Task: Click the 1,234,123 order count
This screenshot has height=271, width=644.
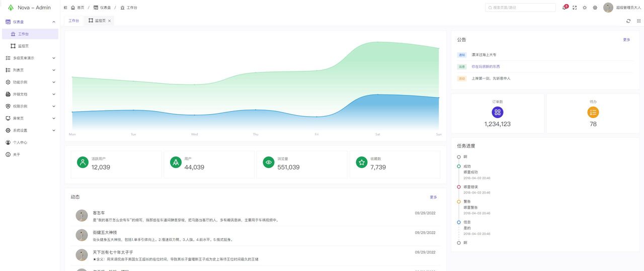Action: coord(498,124)
